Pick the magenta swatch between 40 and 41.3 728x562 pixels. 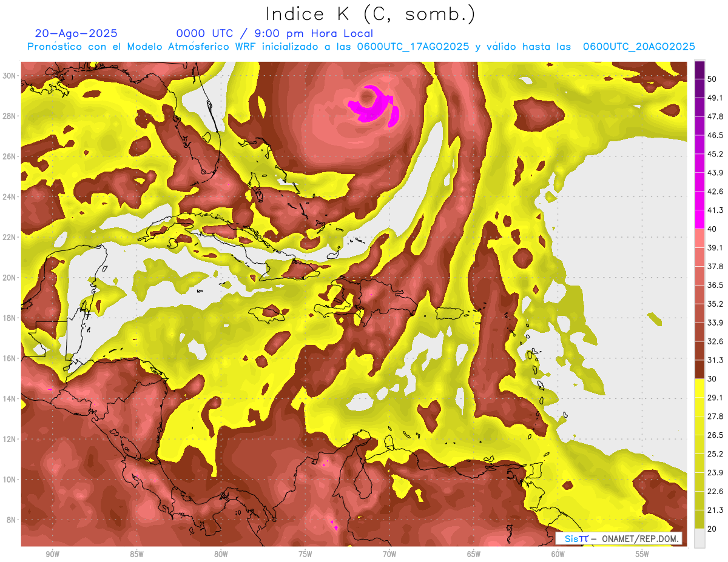(x=699, y=219)
